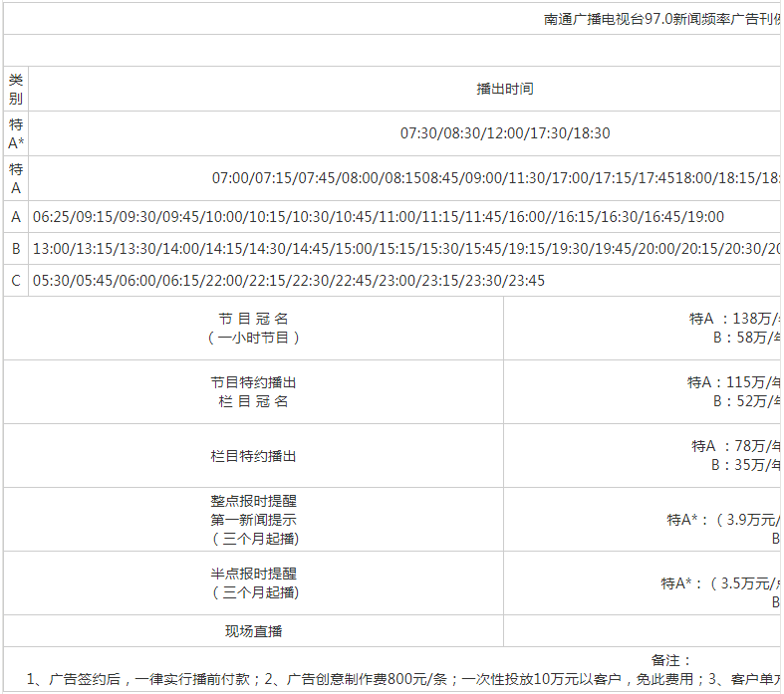The height and width of the screenshot is (694, 784).
Task: Select the 特A* category cell
Action: (16, 133)
